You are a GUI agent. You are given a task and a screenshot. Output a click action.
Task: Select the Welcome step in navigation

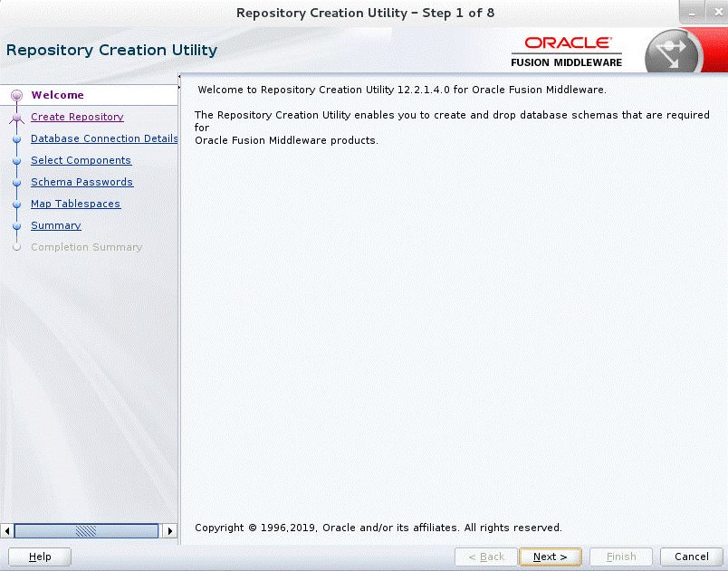point(58,95)
